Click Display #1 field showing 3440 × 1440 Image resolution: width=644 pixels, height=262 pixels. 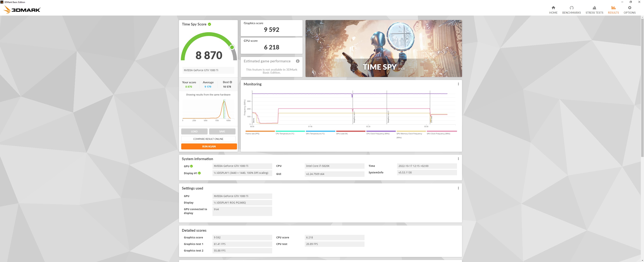pos(242,173)
